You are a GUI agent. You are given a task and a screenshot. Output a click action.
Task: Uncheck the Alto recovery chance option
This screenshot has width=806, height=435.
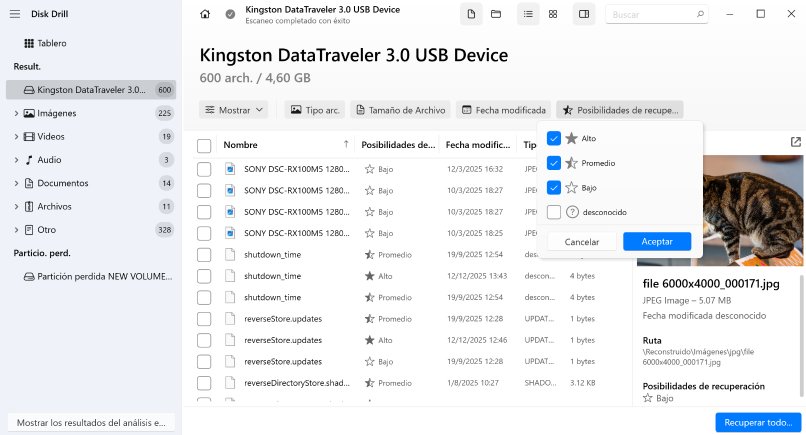tap(554, 138)
